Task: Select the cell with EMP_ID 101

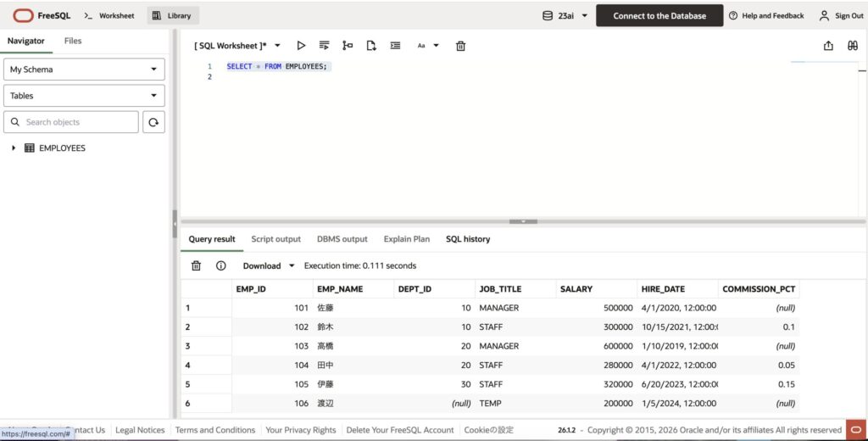Action: click(x=272, y=308)
